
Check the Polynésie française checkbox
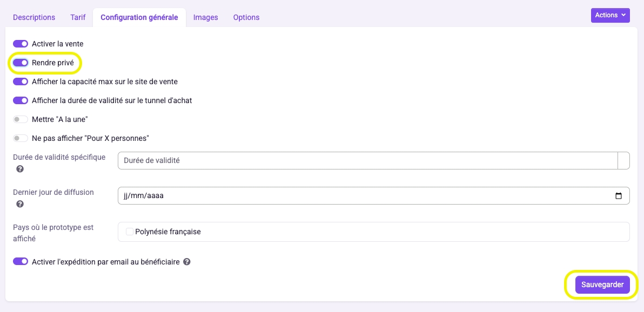(x=130, y=232)
